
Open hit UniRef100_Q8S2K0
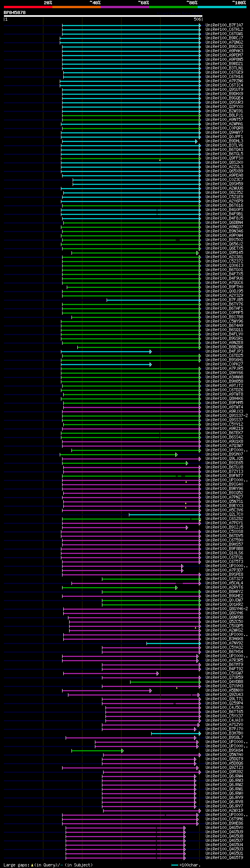click(x=224, y=163)
